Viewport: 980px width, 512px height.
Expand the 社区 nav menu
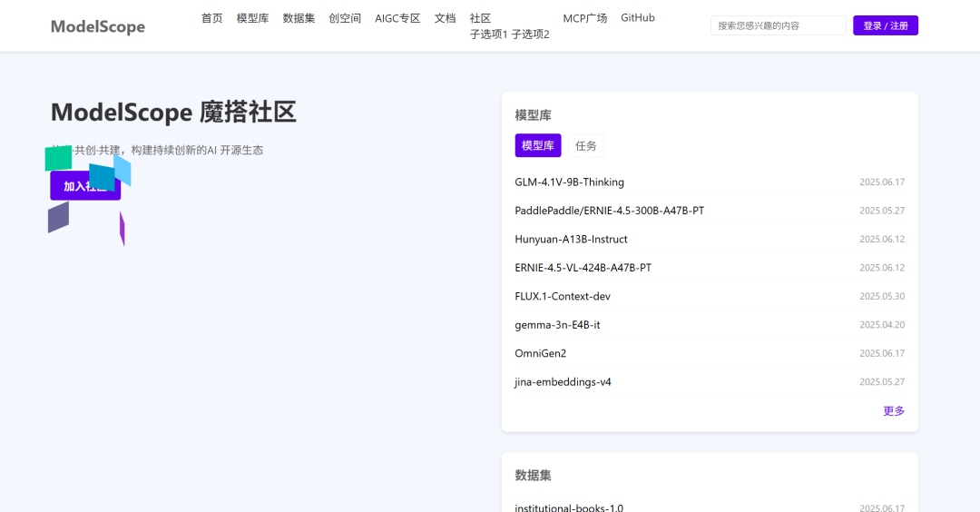pyautogui.click(x=481, y=18)
